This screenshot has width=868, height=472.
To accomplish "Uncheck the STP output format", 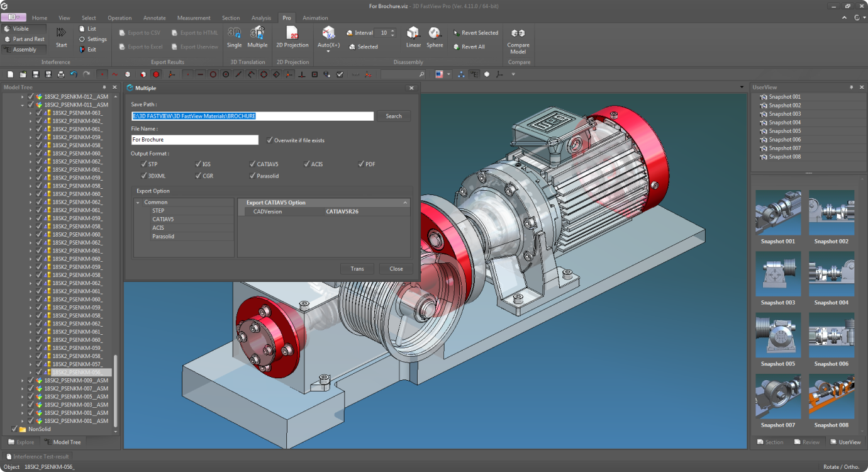I will [144, 164].
